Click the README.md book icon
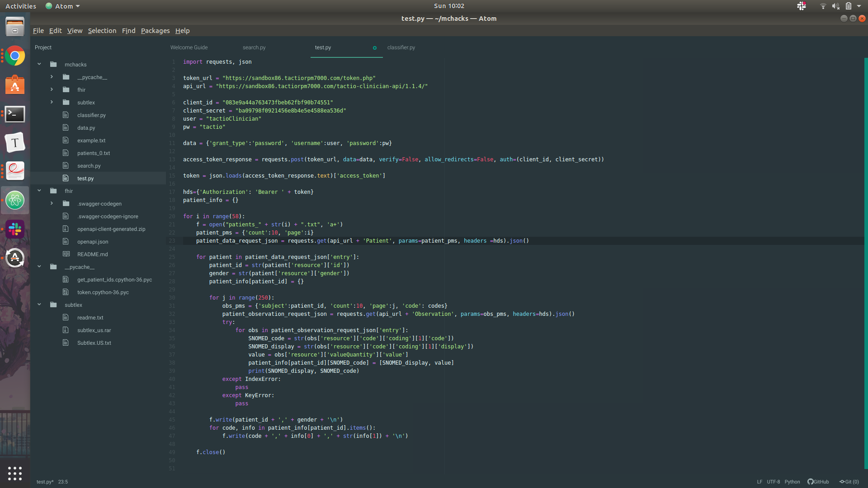868x488 pixels. [x=66, y=254]
